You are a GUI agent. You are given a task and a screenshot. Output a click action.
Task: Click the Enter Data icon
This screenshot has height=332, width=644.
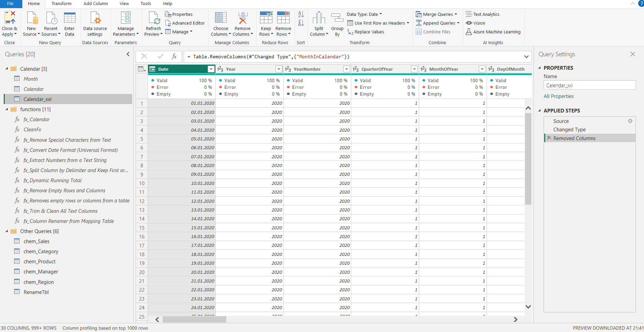(69, 18)
